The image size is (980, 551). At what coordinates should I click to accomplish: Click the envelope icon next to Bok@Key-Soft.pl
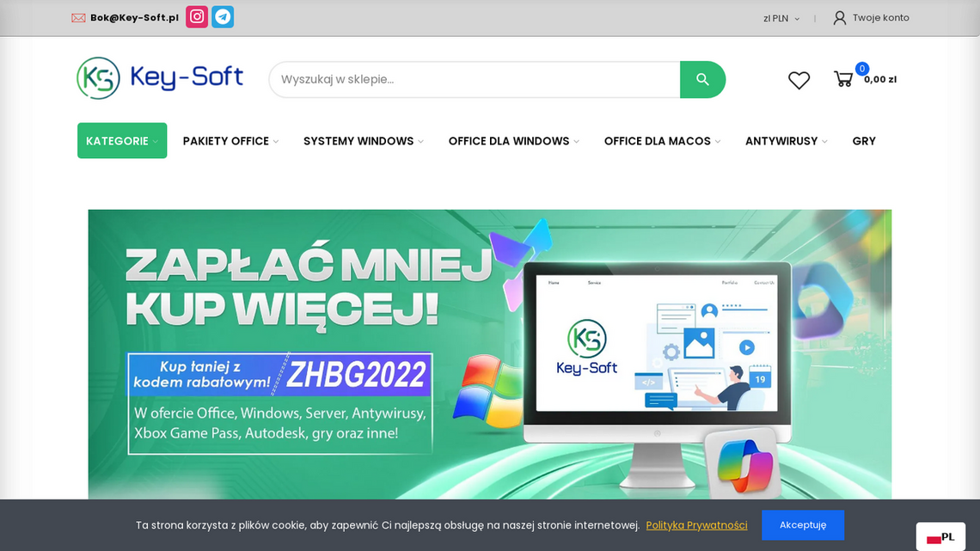coord(78,16)
